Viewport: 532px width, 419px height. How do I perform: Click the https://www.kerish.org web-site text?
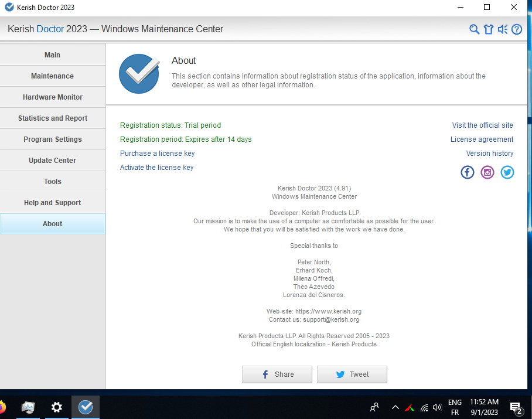pos(328,311)
